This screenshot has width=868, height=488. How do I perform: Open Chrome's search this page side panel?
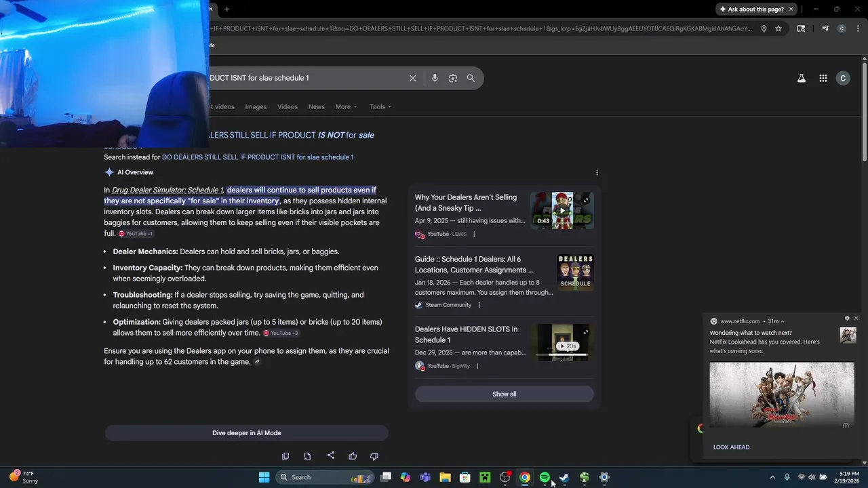pos(801,28)
